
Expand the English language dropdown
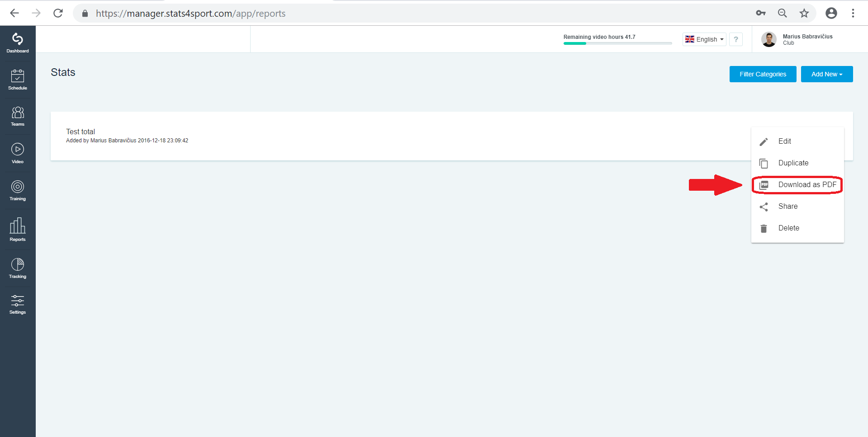[704, 39]
